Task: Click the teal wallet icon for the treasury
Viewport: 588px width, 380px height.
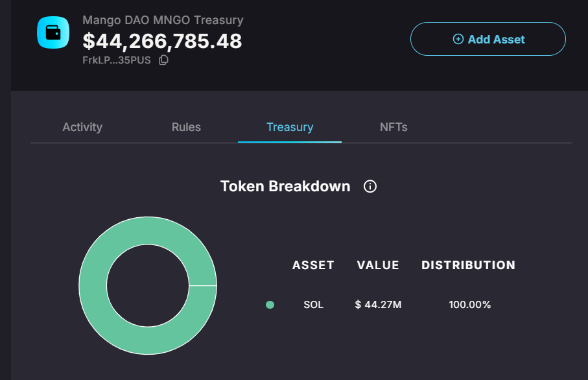Action: [x=53, y=32]
